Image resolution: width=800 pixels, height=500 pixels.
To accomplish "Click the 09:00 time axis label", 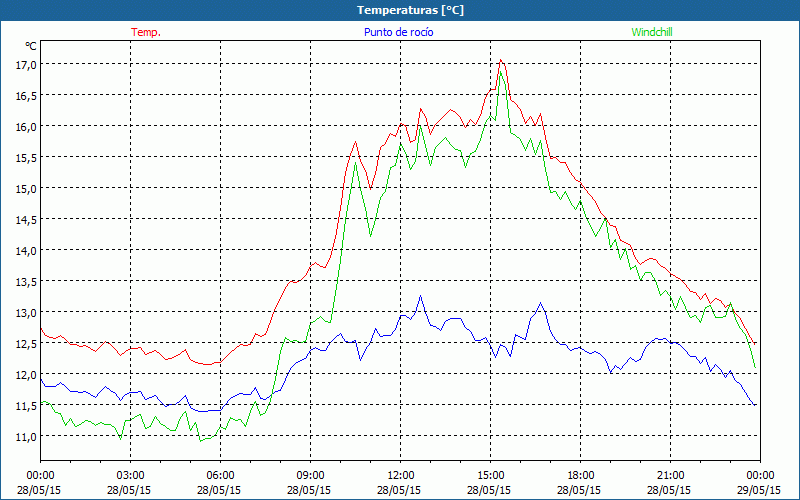I will click(x=310, y=476).
